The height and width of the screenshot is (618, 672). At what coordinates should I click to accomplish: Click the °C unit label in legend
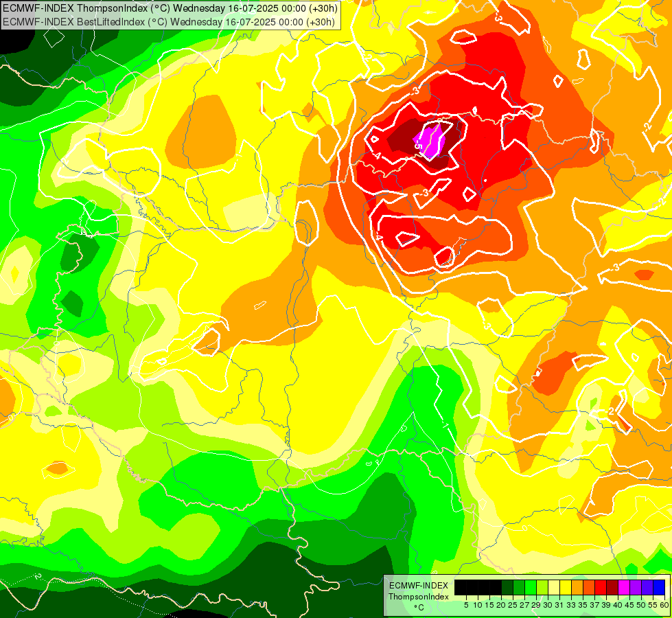(x=419, y=608)
